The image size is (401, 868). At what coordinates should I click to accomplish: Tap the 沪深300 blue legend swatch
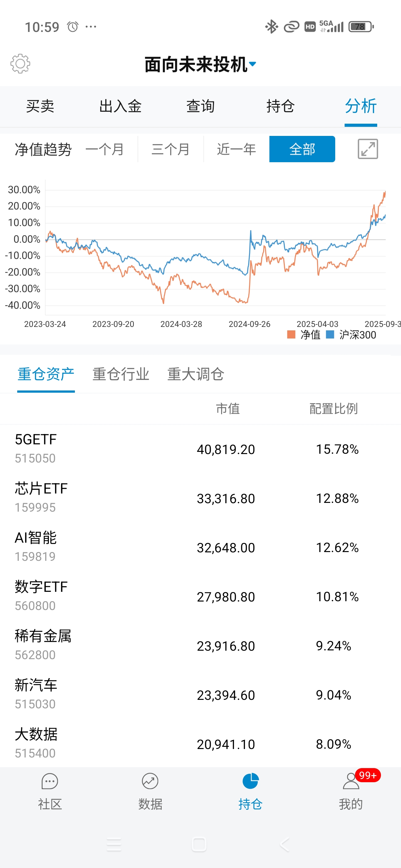[330, 335]
